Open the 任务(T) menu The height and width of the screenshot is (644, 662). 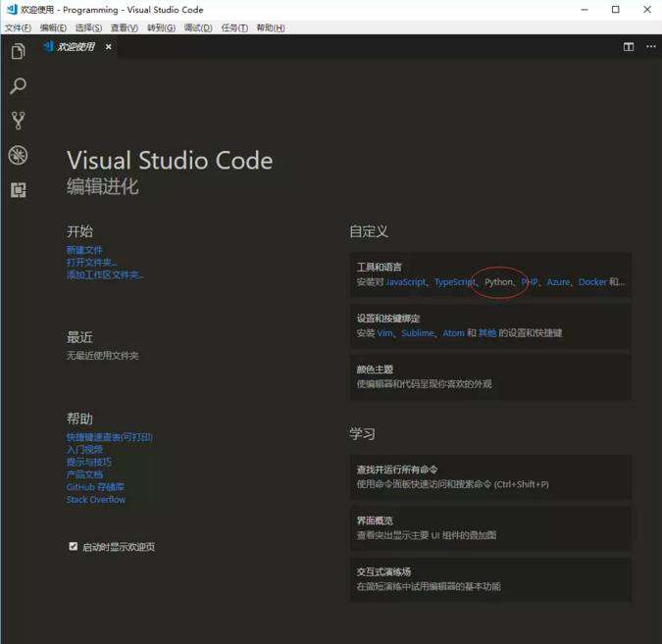pos(234,27)
